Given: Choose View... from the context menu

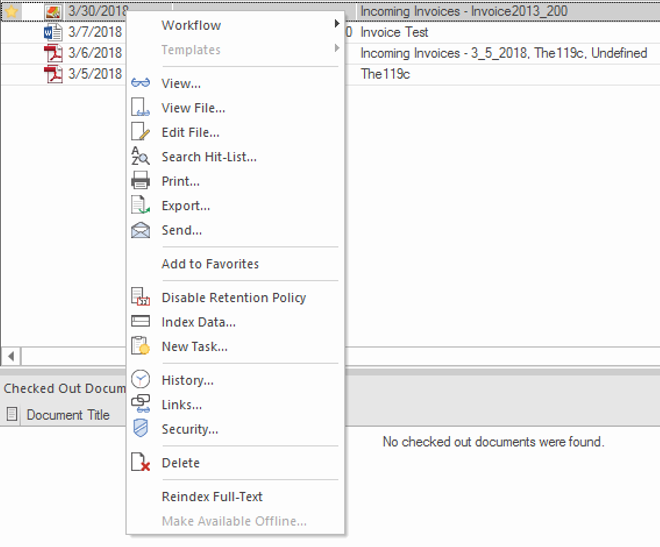Looking at the screenshot, I should click(x=235, y=83).
